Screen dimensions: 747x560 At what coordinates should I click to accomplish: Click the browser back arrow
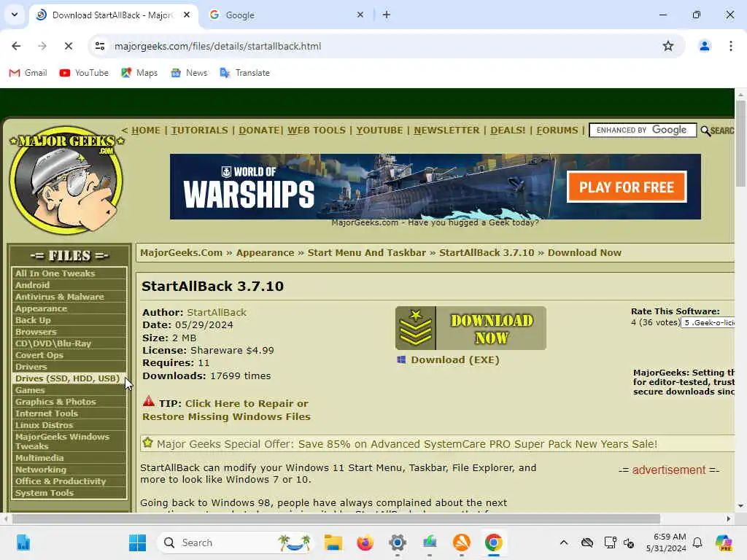[x=16, y=46]
